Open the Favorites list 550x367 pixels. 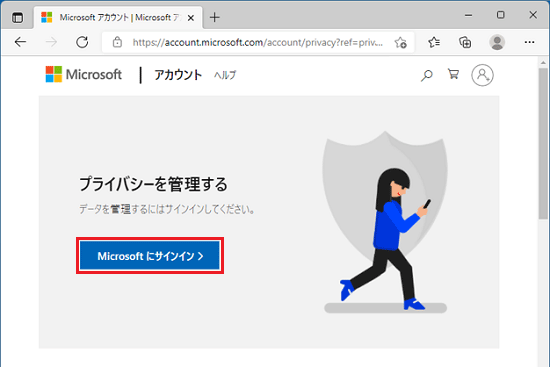434,42
